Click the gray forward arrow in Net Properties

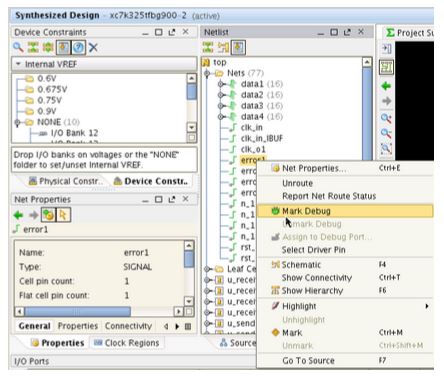pyautogui.click(x=33, y=215)
